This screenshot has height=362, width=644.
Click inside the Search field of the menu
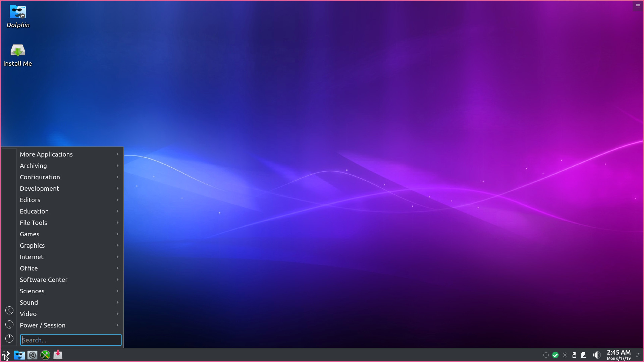click(70, 340)
